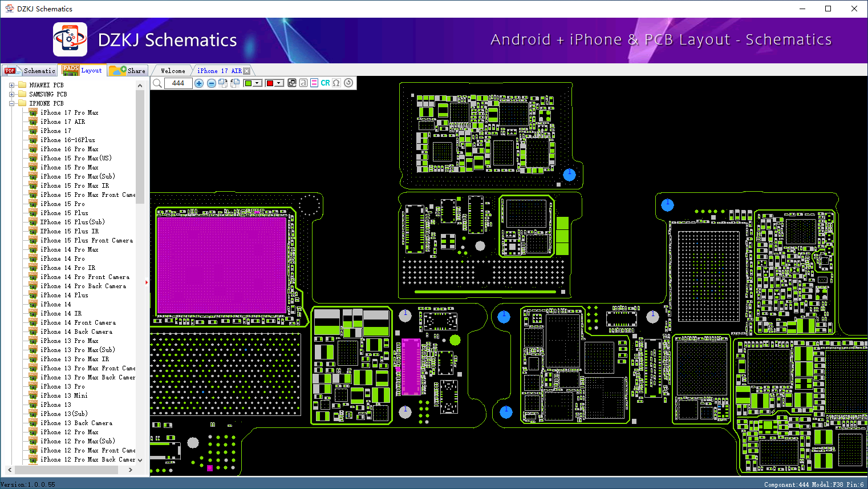
Task: Click horizontal scrollbar left arrow in tree
Action: [9, 470]
